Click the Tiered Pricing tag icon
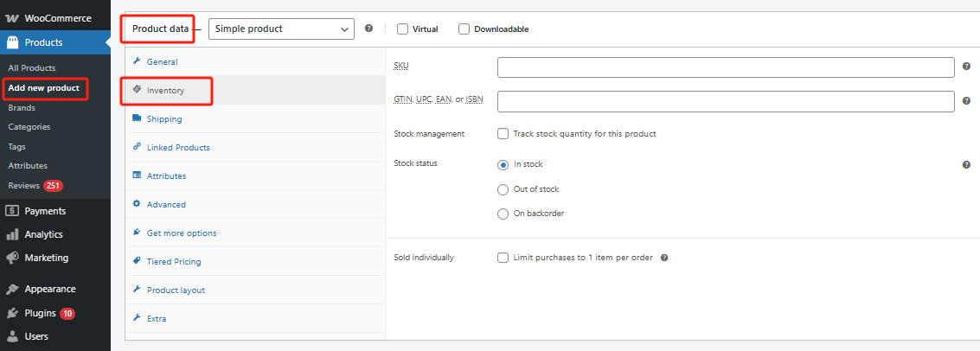This screenshot has height=351, width=980. [x=137, y=261]
